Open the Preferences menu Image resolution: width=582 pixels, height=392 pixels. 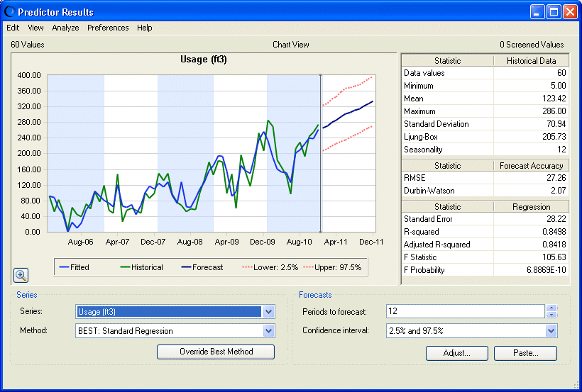click(108, 28)
